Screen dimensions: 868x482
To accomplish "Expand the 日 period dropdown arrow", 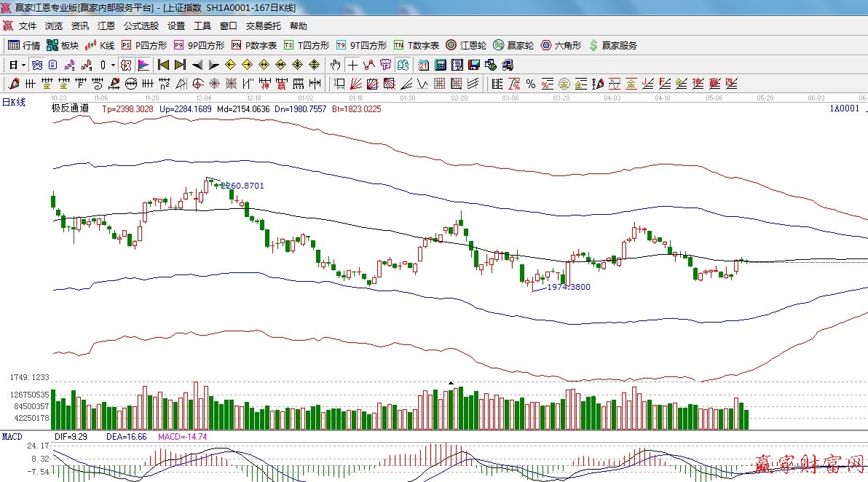I will (x=23, y=65).
